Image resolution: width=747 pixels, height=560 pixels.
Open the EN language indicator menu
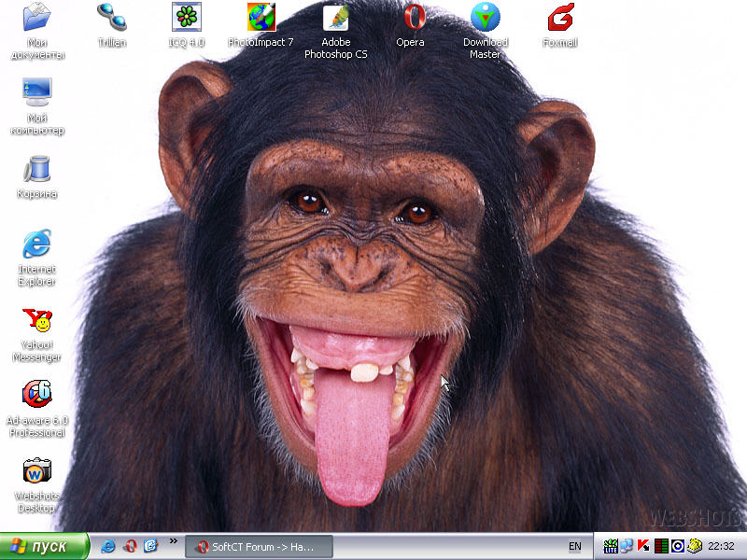[x=575, y=547]
